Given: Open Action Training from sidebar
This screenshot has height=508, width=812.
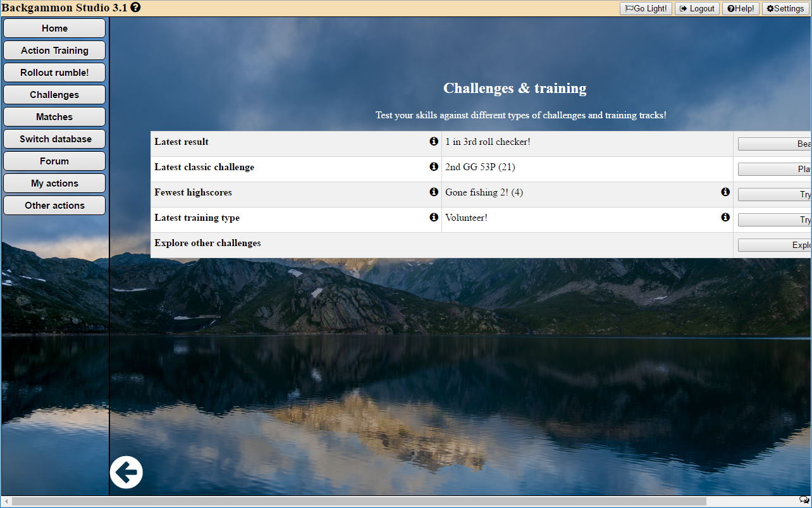Looking at the screenshot, I should tap(54, 51).
